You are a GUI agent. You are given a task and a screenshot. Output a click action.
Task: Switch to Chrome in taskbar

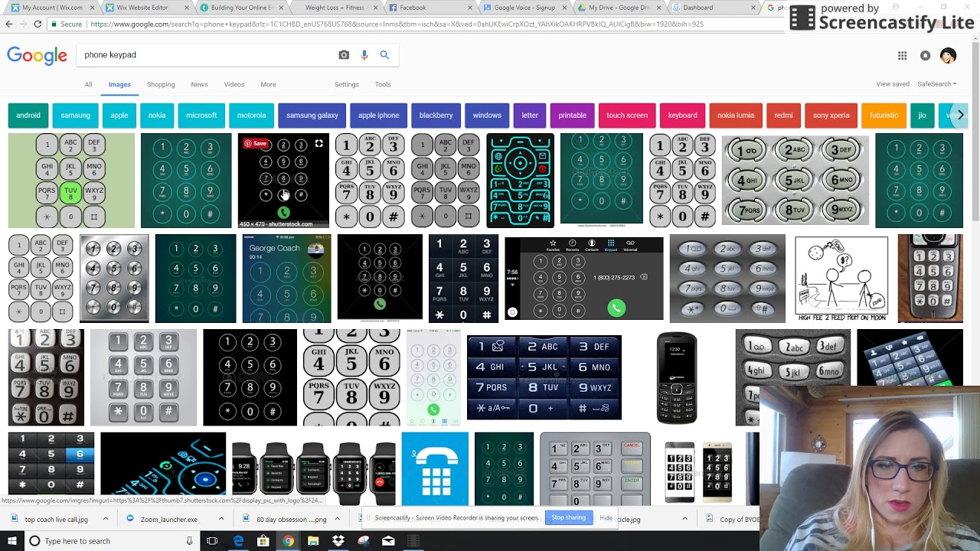tap(288, 541)
